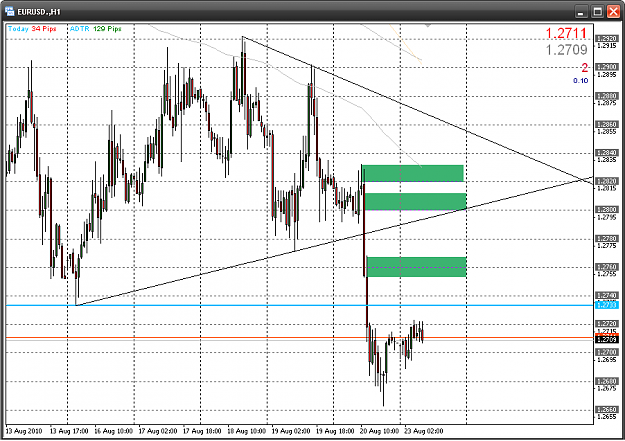Click the '17 Aug 02:00' time axis label
Viewport: 625px width, 441px height.
[x=158, y=431]
